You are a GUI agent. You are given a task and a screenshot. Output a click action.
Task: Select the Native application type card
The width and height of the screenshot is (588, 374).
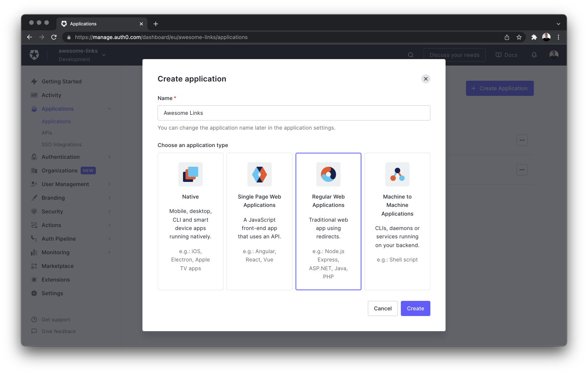pyautogui.click(x=190, y=221)
